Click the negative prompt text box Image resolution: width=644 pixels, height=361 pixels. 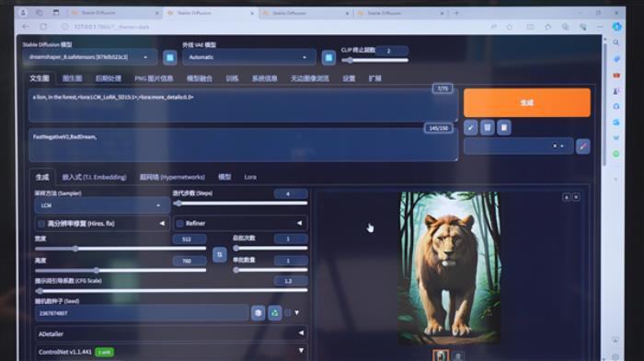click(243, 145)
